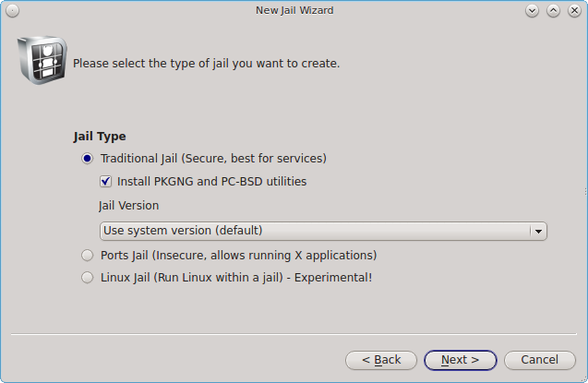Return to previous page with Back button

pyautogui.click(x=381, y=360)
